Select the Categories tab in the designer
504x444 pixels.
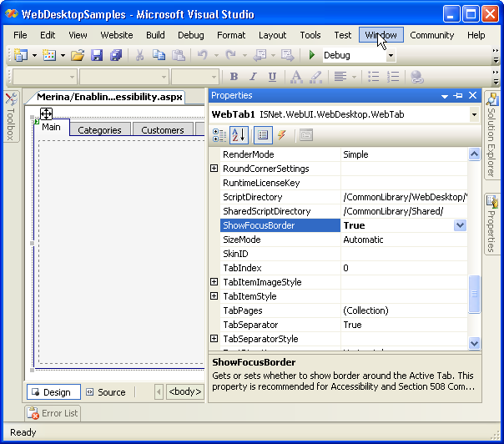(x=99, y=130)
